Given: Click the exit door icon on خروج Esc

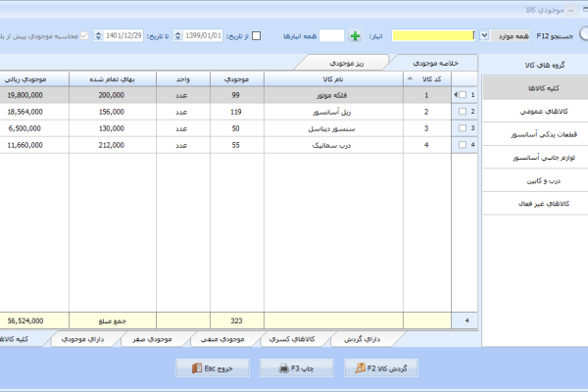Looking at the screenshot, I should [x=197, y=368].
